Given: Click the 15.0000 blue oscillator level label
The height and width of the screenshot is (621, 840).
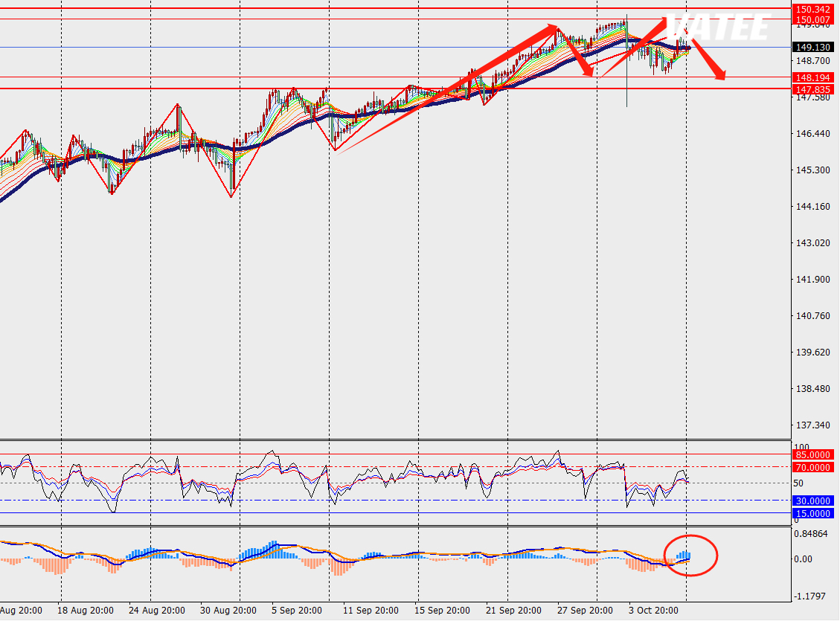Looking at the screenshot, I should coord(813,513).
